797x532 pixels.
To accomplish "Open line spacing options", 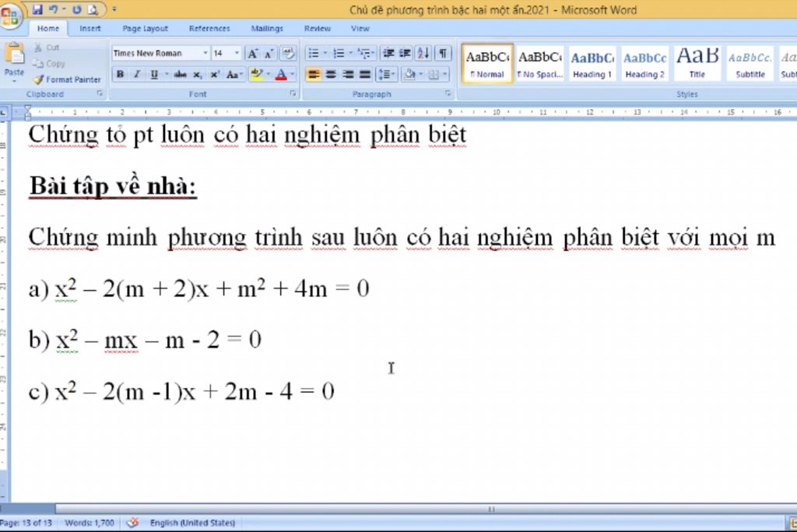I will (386, 75).
